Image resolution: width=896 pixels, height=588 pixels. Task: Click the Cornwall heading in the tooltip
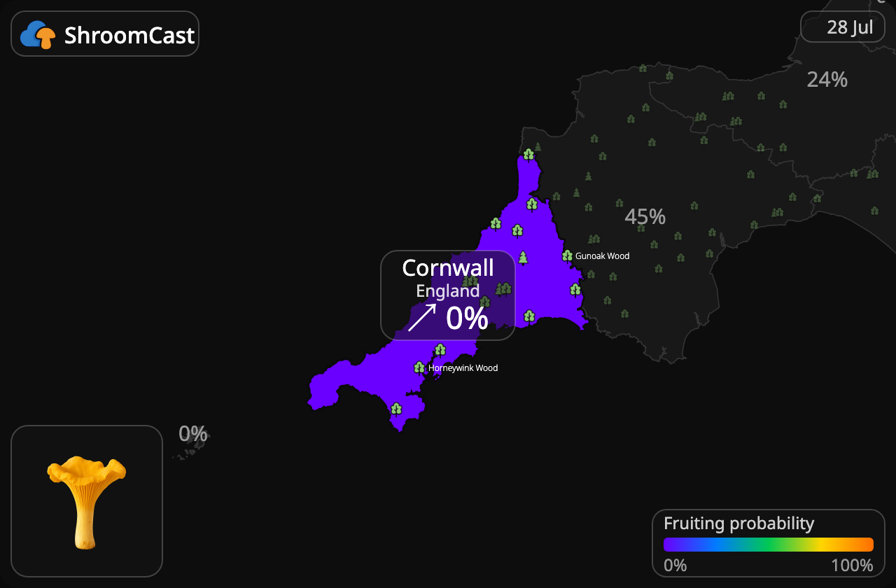[448, 267]
